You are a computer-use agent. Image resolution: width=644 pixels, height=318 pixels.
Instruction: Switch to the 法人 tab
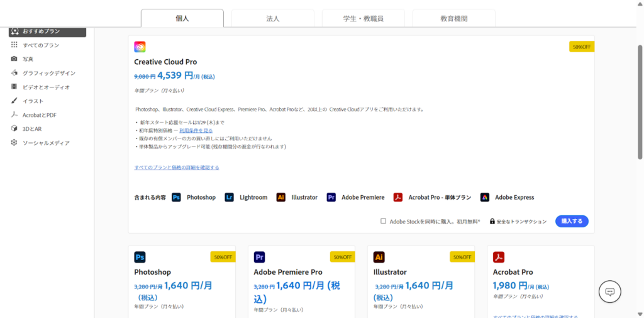pos(273,18)
